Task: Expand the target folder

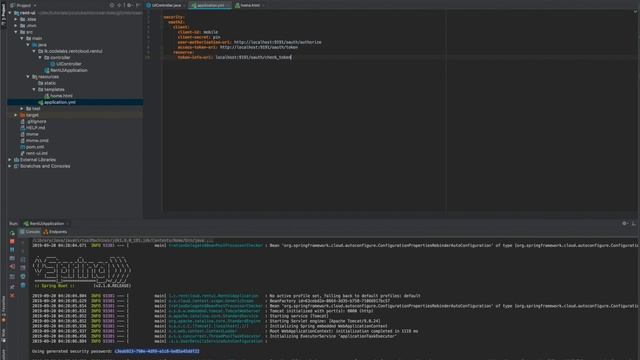Action: click(16, 115)
